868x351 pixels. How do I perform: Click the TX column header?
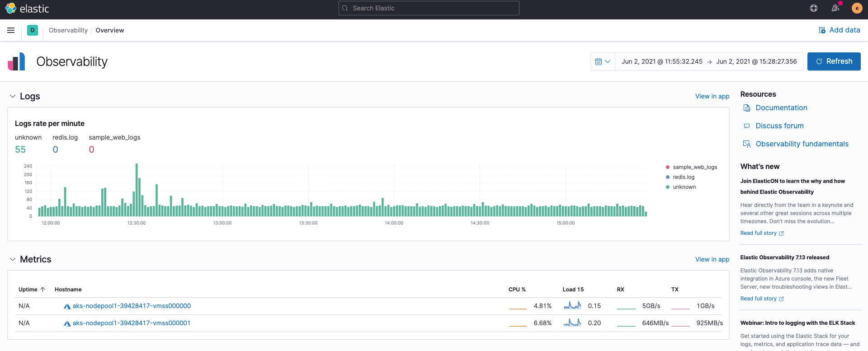[675, 290]
